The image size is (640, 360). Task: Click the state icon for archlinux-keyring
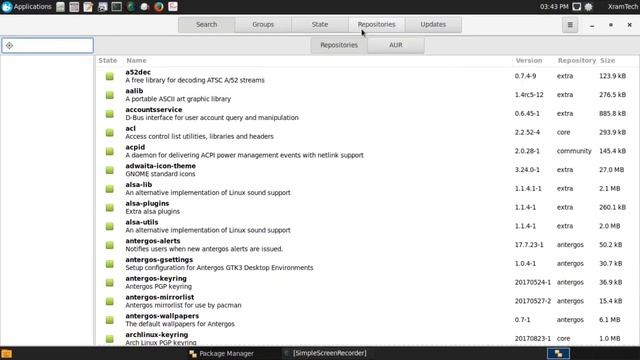click(109, 339)
